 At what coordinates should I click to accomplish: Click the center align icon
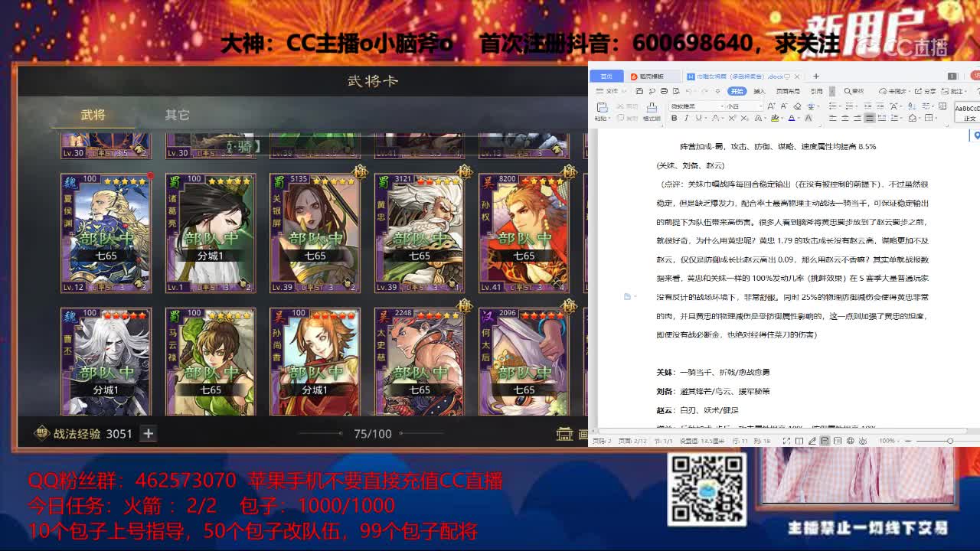[x=844, y=118]
